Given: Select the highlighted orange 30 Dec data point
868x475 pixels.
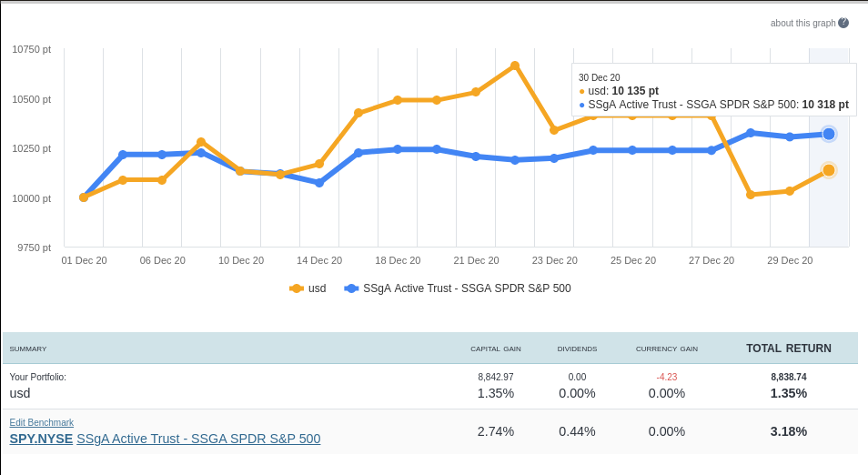Looking at the screenshot, I should [829, 170].
